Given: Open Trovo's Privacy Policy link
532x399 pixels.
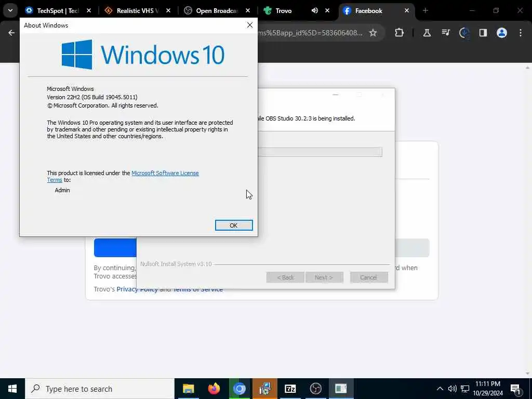Looking at the screenshot, I should point(137,289).
